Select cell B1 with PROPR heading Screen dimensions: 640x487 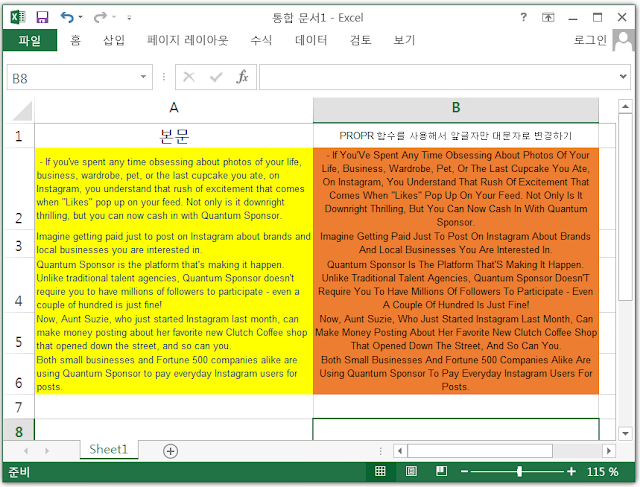click(456, 136)
